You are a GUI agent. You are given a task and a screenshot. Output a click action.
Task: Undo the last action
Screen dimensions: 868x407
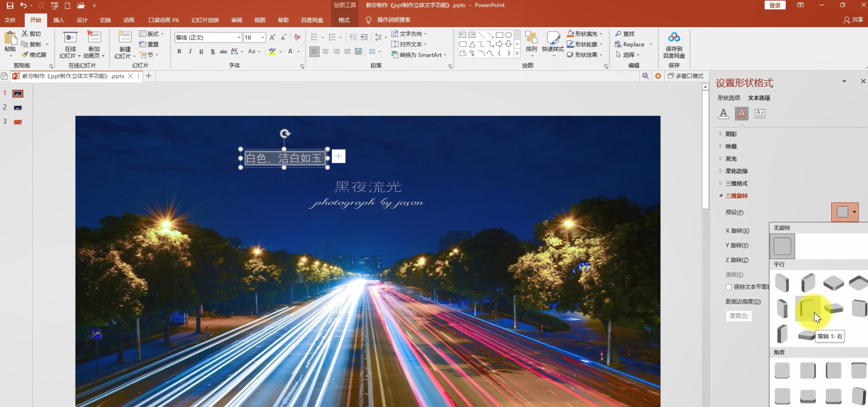[23, 5]
